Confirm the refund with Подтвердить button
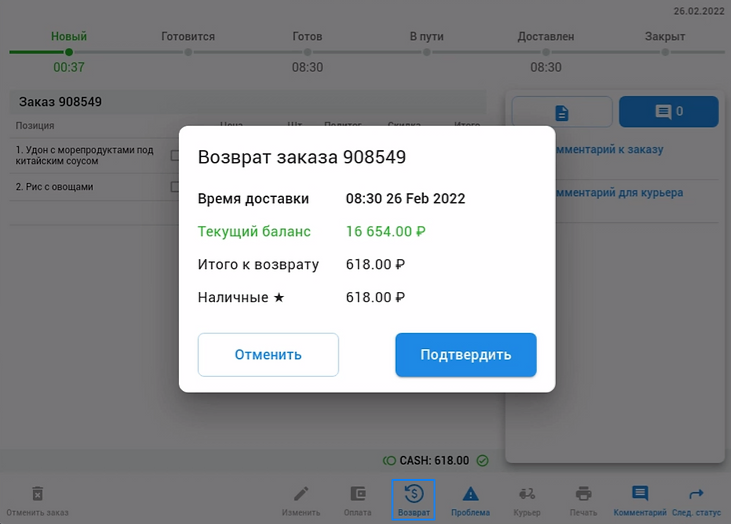The width and height of the screenshot is (731, 524). (466, 355)
